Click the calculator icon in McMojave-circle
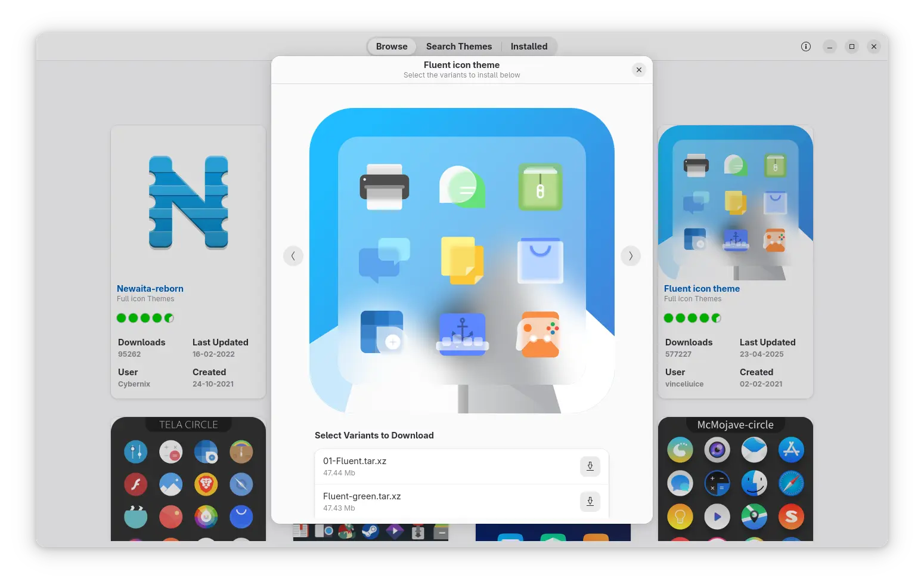The width and height of the screenshot is (924, 587). (x=717, y=483)
